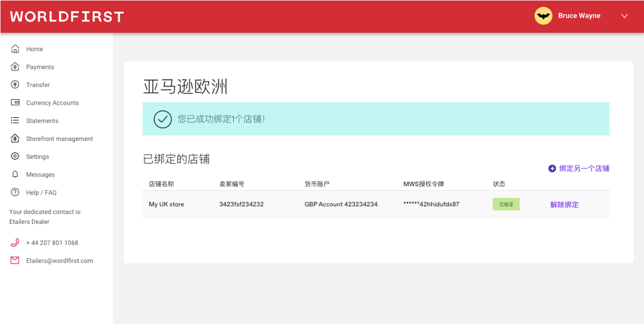This screenshot has height=324, width=644.
Task: Click the Etailers Dealer contact name
Action: click(x=30, y=222)
